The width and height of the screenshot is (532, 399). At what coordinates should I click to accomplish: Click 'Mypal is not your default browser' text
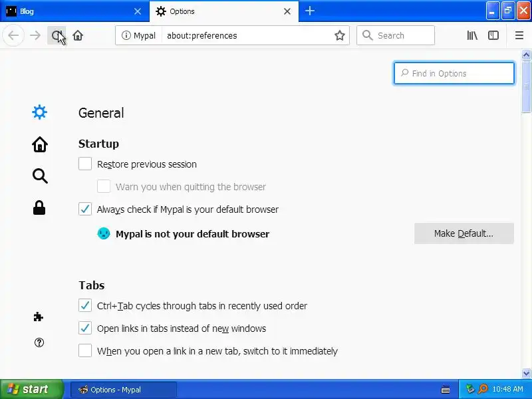pyautogui.click(x=192, y=234)
